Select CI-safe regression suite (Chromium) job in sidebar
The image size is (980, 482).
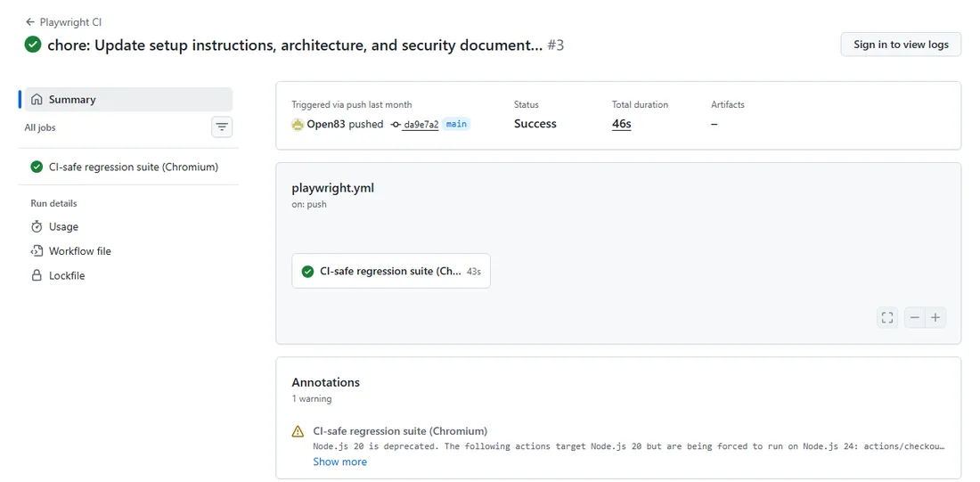pos(128,167)
